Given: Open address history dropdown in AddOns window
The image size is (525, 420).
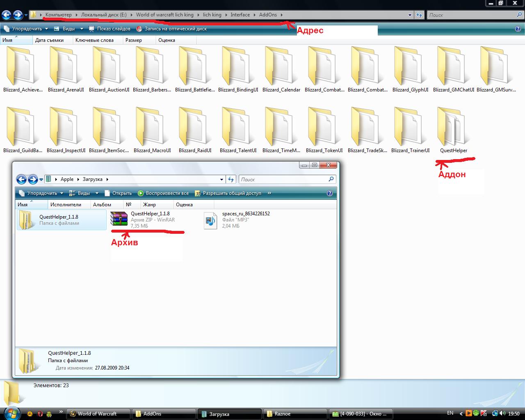Looking at the screenshot, I should [410, 15].
